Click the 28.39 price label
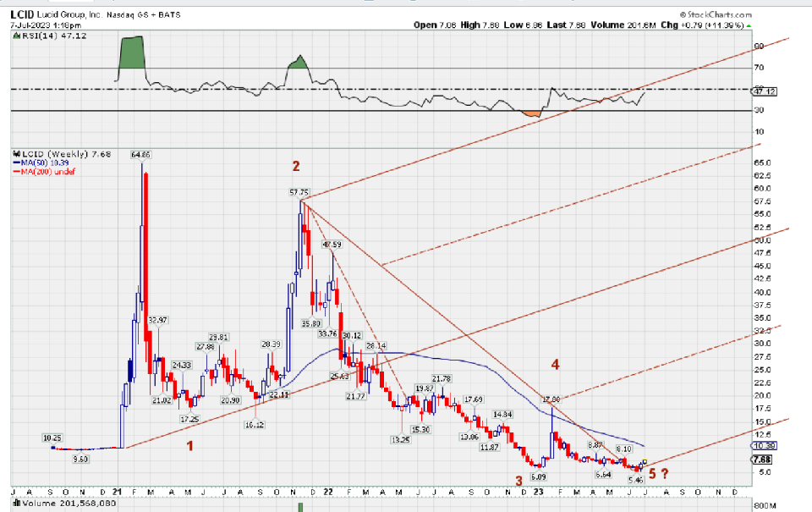 (271, 344)
